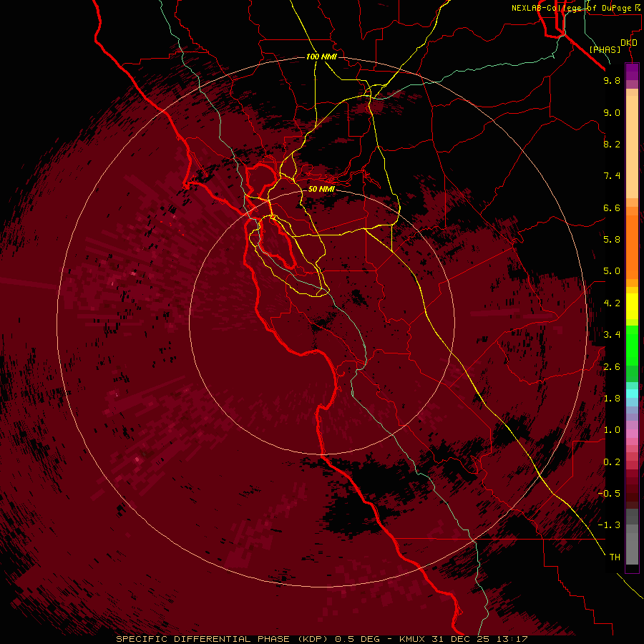Click the 2.6 scale value

pyautogui.click(x=612, y=367)
